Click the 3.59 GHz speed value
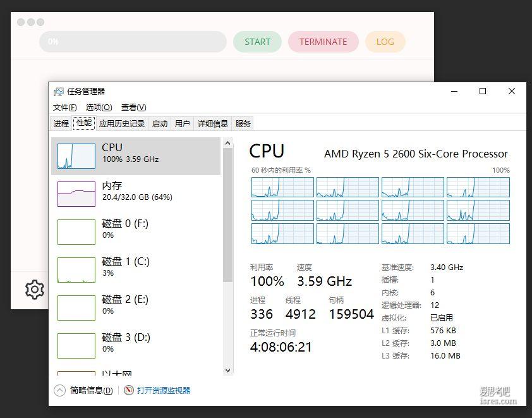Screen dimensions: 532x418 [x=324, y=281]
